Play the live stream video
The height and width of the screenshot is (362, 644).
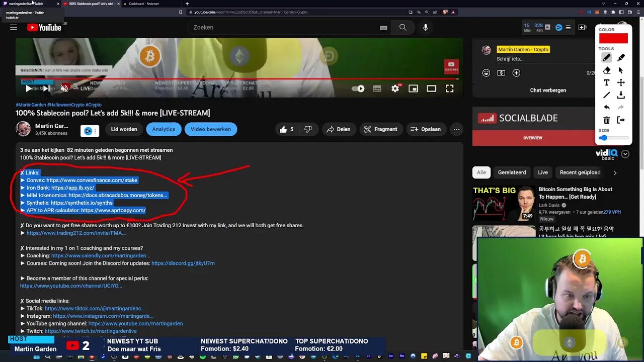click(29, 88)
